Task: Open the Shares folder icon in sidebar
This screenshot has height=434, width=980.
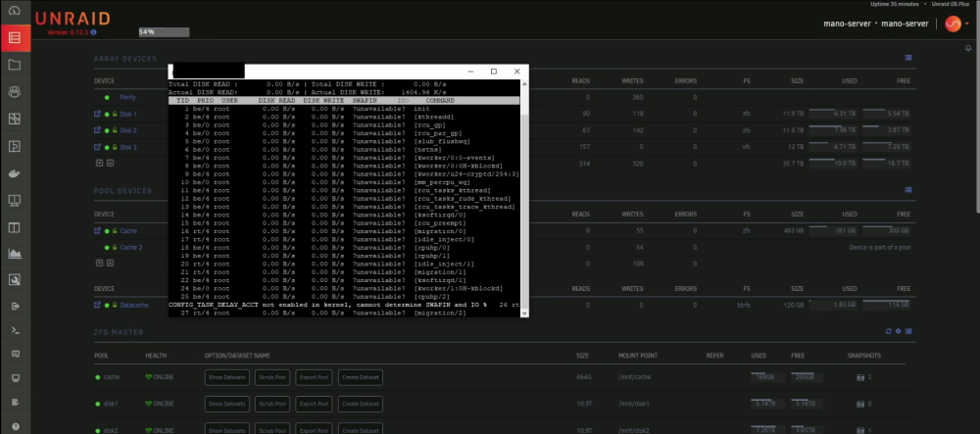Action: click(x=15, y=65)
